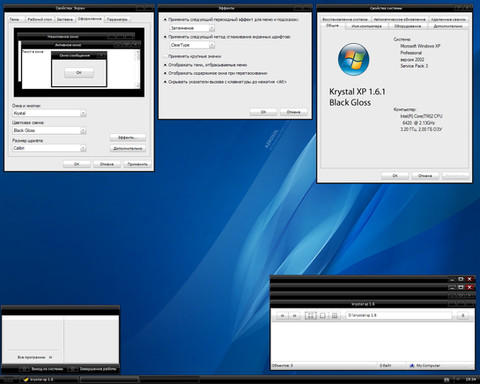
Task: Open the Цветовая схема dropdown showing Black Gloss
Action: point(49,130)
